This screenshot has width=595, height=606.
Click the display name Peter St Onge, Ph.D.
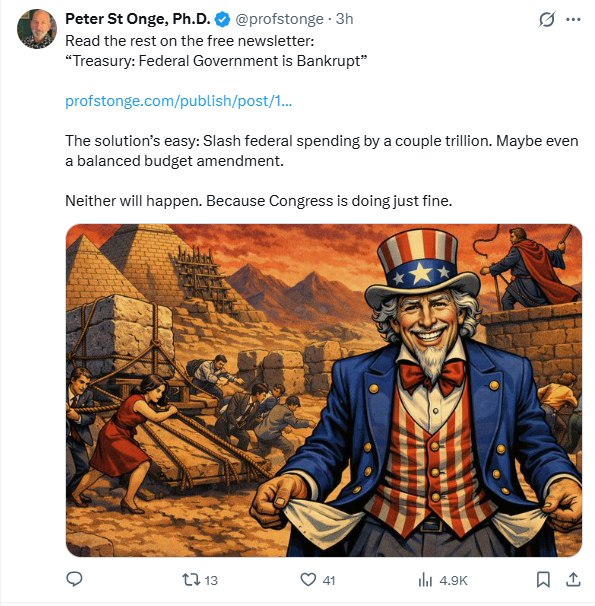click(138, 19)
